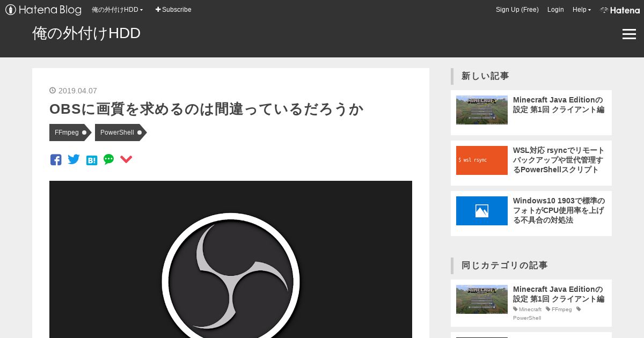Image resolution: width=644 pixels, height=338 pixels.
Task: Share article via LINE icon
Action: [x=109, y=159]
